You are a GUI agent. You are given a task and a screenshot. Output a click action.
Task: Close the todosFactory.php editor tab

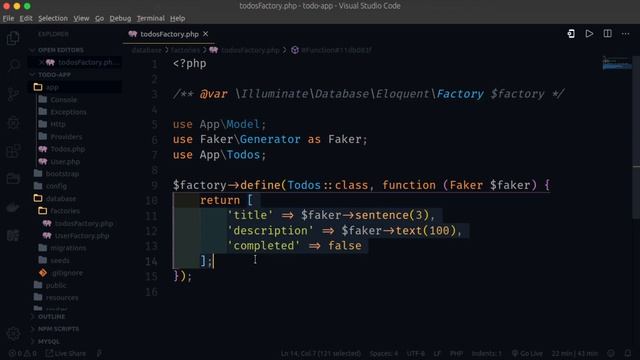[x=206, y=34]
